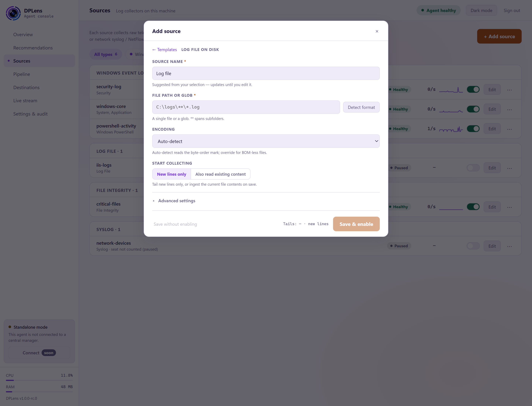
Task: Click the RAM usage bar
Action: pyautogui.click(x=39, y=392)
